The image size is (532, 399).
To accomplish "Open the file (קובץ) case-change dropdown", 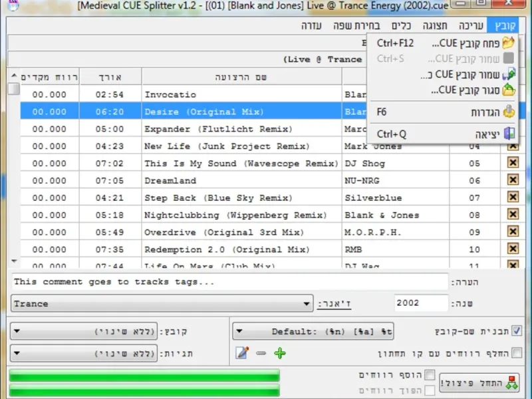I will (x=84, y=331).
